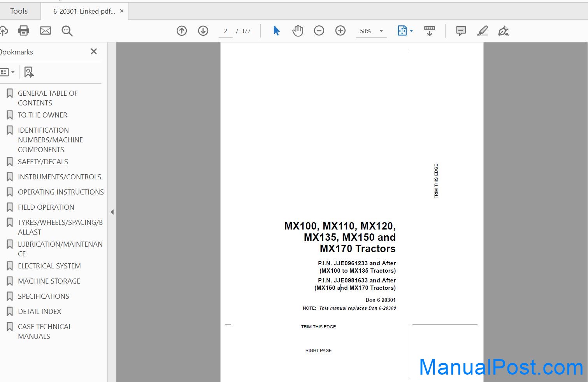Open the TO THE OWNER bookmark

point(42,115)
